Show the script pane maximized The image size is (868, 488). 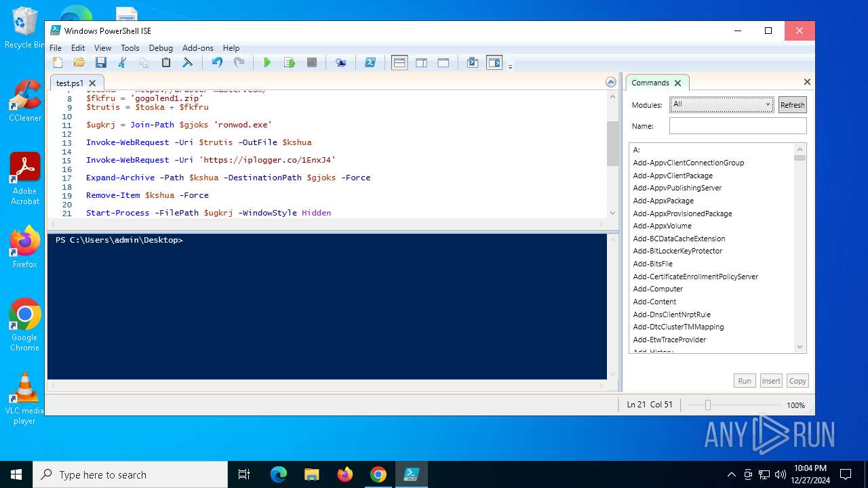tap(443, 62)
